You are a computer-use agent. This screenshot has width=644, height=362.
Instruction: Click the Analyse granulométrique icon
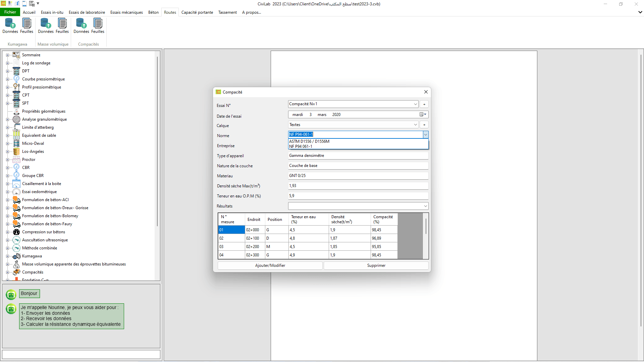16,119
